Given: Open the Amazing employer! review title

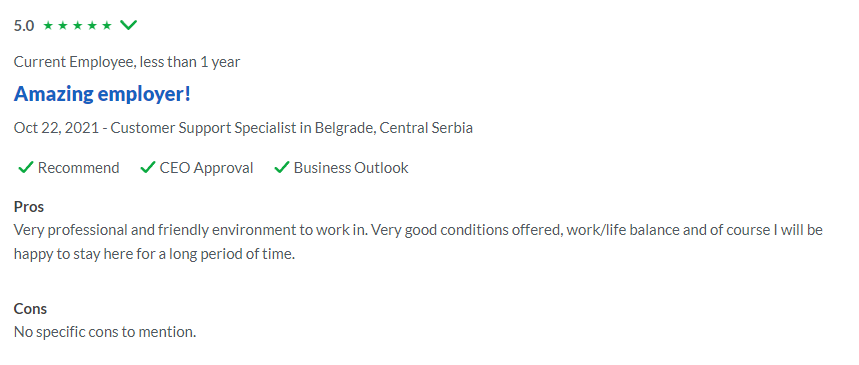Looking at the screenshot, I should pos(102,94).
